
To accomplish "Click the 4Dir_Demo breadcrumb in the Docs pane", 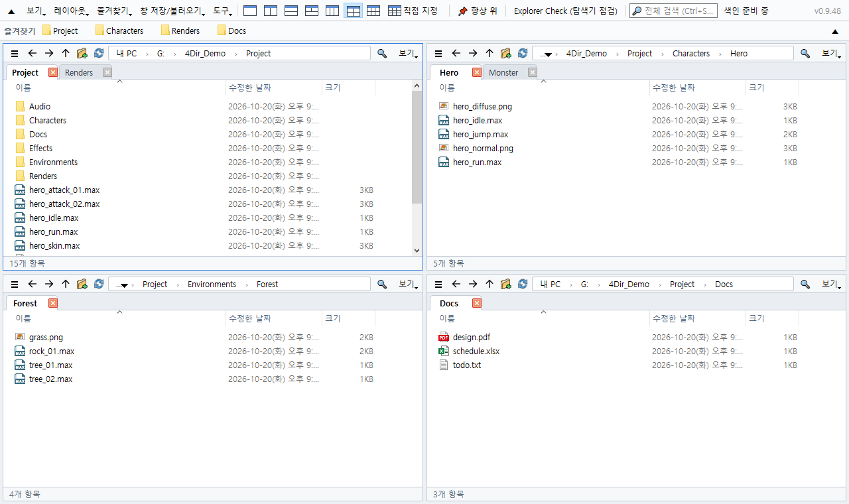I will 629,284.
